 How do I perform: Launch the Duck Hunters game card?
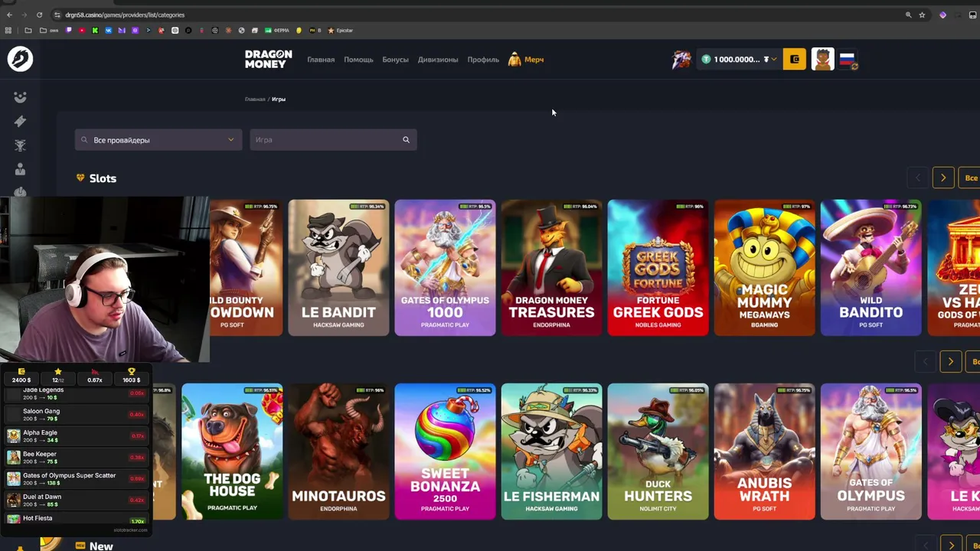tap(658, 452)
